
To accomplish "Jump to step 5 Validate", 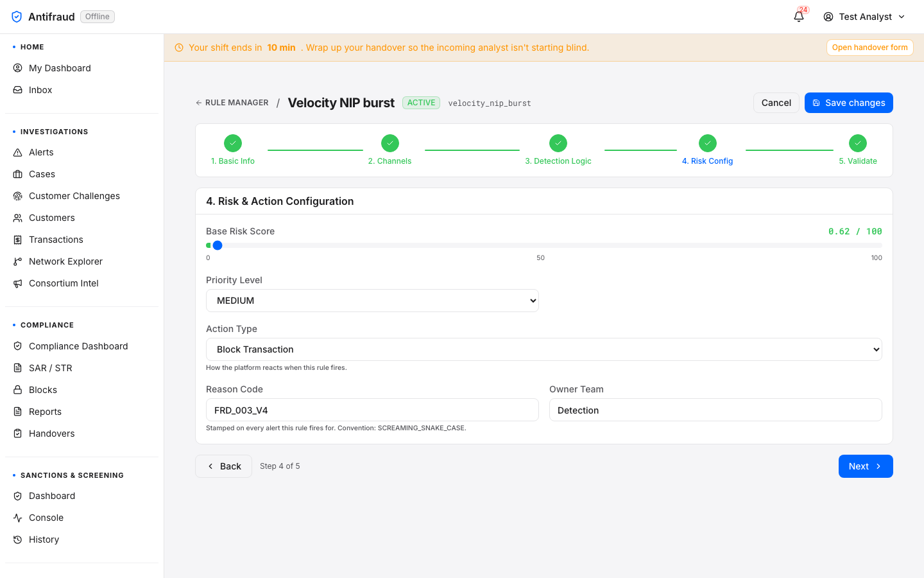I will click(858, 150).
